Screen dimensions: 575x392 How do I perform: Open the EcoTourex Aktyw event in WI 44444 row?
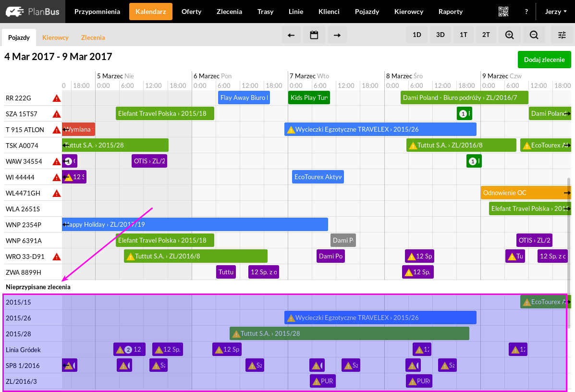tap(318, 177)
